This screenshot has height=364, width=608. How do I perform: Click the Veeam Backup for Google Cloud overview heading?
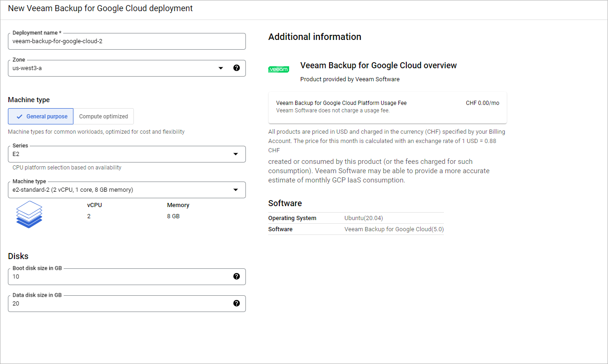(378, 65)
